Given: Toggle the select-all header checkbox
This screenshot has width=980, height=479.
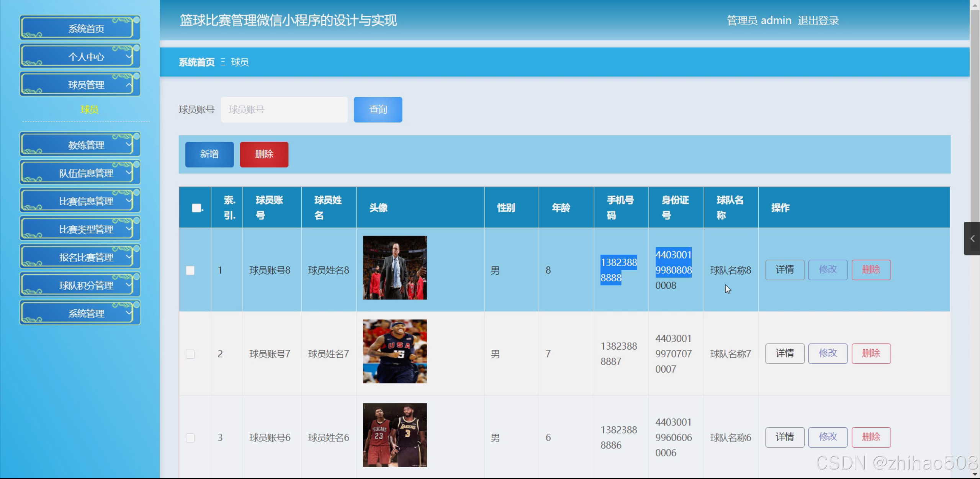Looking at the screenshot, I should pos(196,208).
